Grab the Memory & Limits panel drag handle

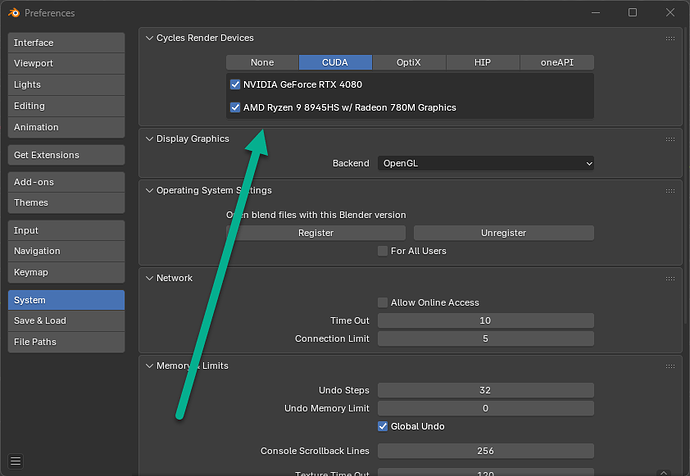click(x=670, y=366)
